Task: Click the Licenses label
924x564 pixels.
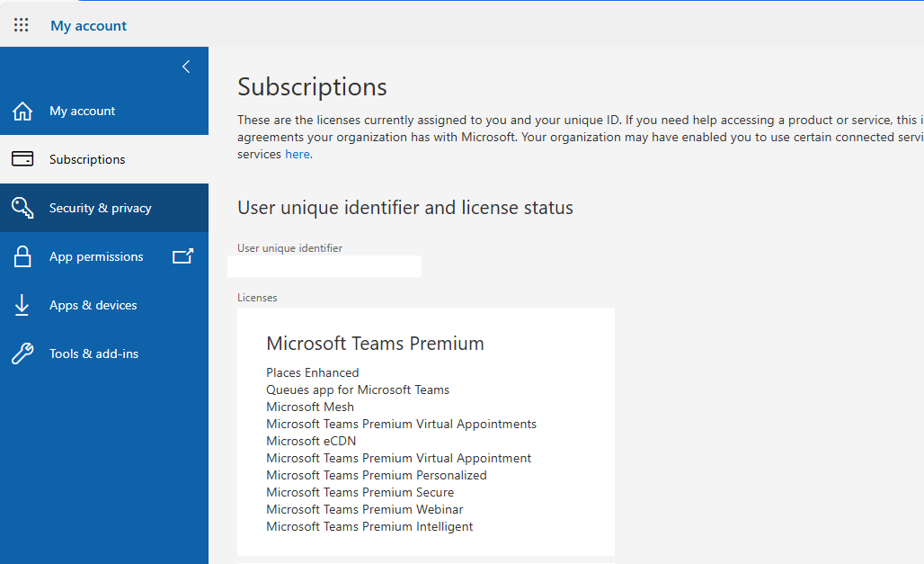Action: 257,298
